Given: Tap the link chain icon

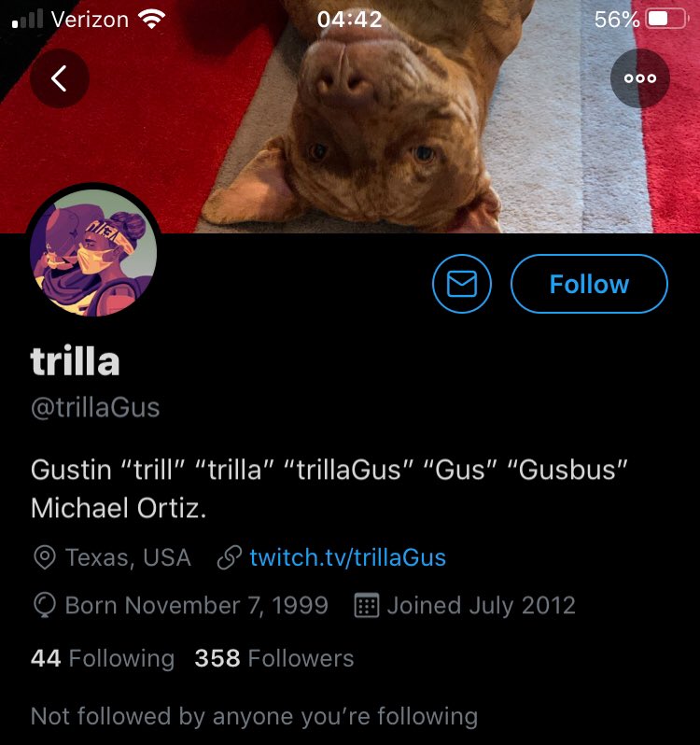Looking at the screenshot, I should click(230, 557).
